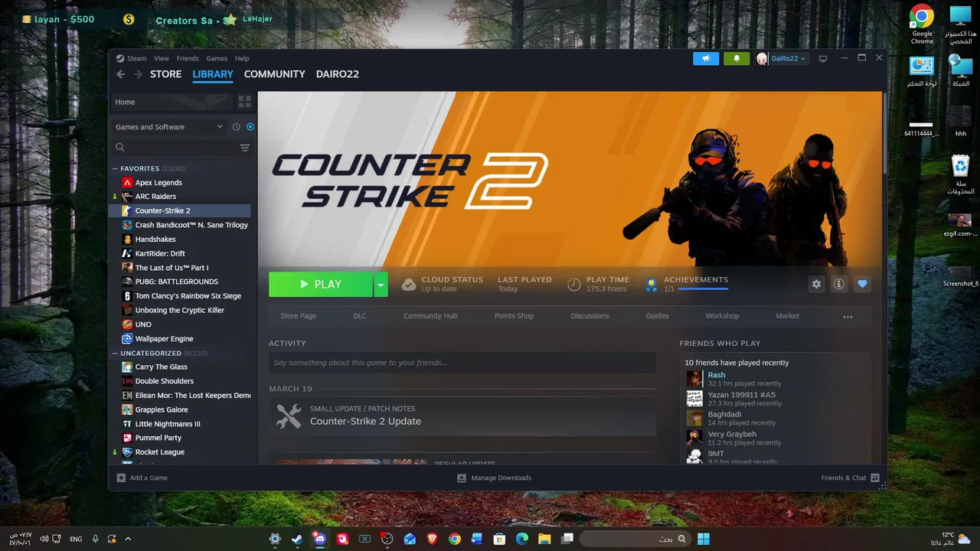Open the Guides link
This screenshot has height=551, width=980.
(657, 316)
